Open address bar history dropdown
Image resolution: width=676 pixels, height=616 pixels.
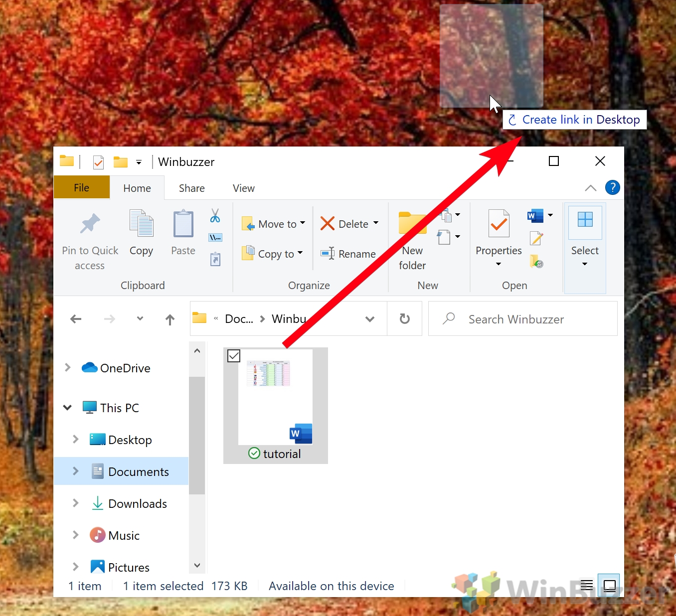click(x=370, y=319)
